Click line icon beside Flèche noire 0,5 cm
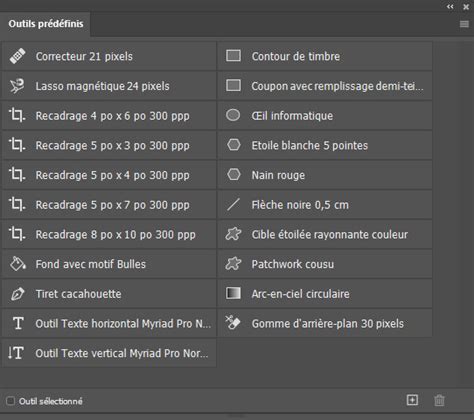The image size is (474, 420). (233, 204)
